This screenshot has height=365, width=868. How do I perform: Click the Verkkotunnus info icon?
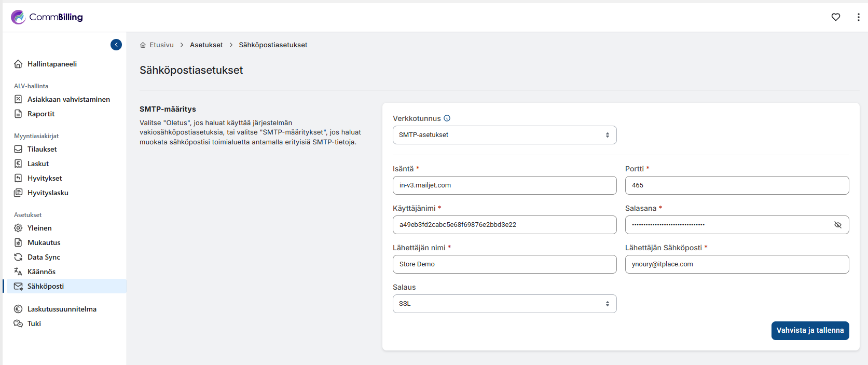click(447, 118)
